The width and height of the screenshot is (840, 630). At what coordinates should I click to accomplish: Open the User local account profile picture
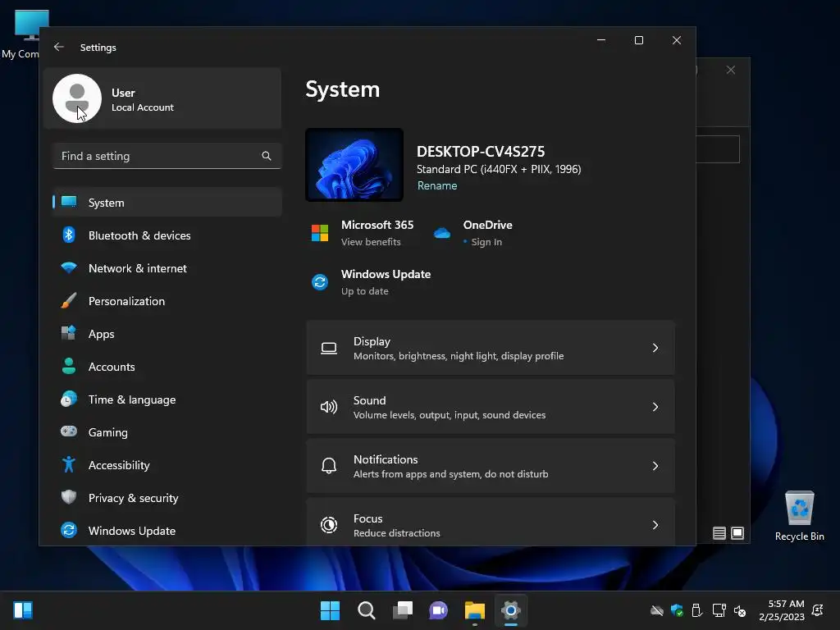point(77,98)
